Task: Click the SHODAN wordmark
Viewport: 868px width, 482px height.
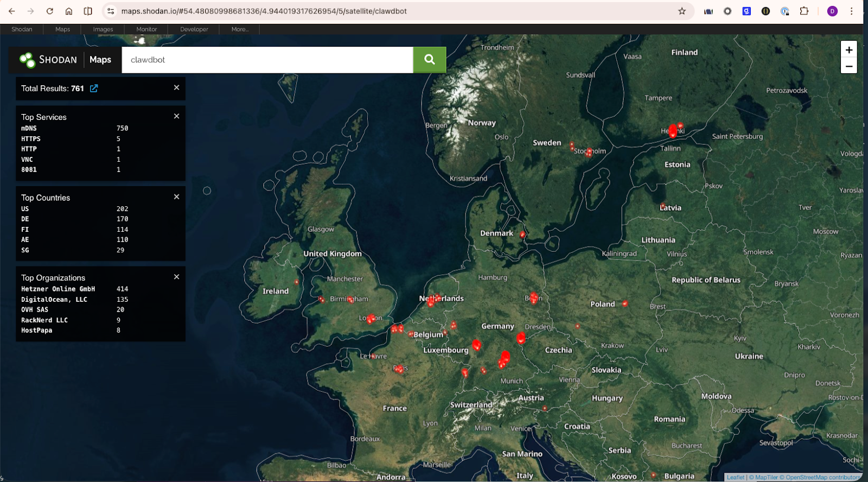Action: (58, 60)
